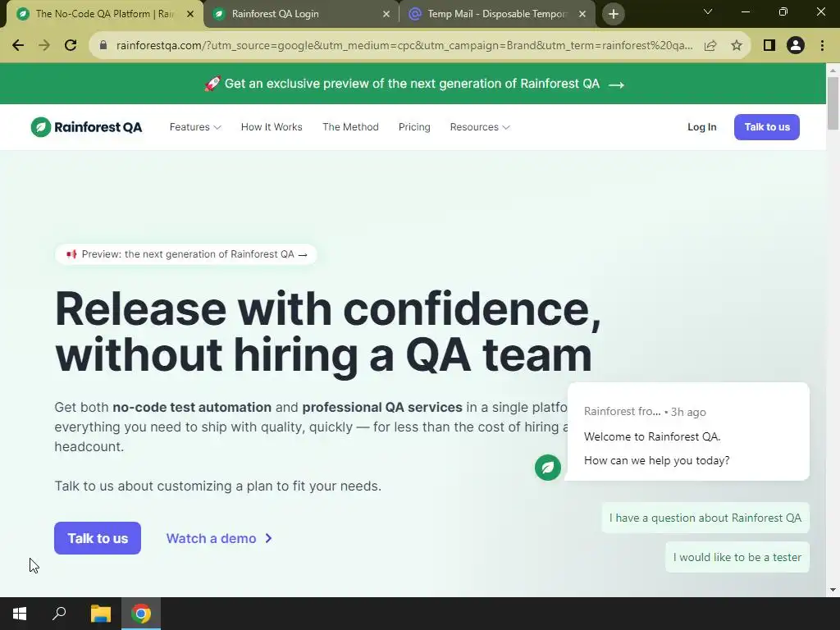Open the Welcome to Rainforest QA chat message

coord(688,431)
